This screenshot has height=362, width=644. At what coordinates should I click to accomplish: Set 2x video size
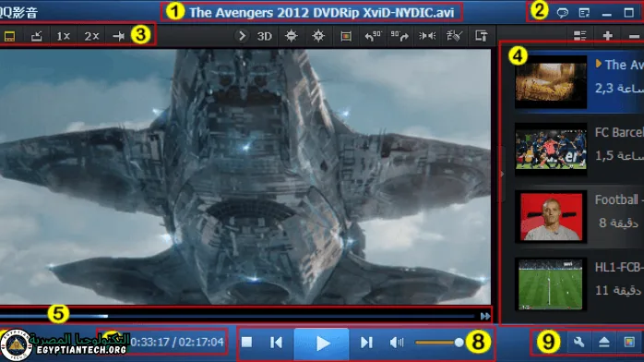pyautogui.click(x=91, y=36)
